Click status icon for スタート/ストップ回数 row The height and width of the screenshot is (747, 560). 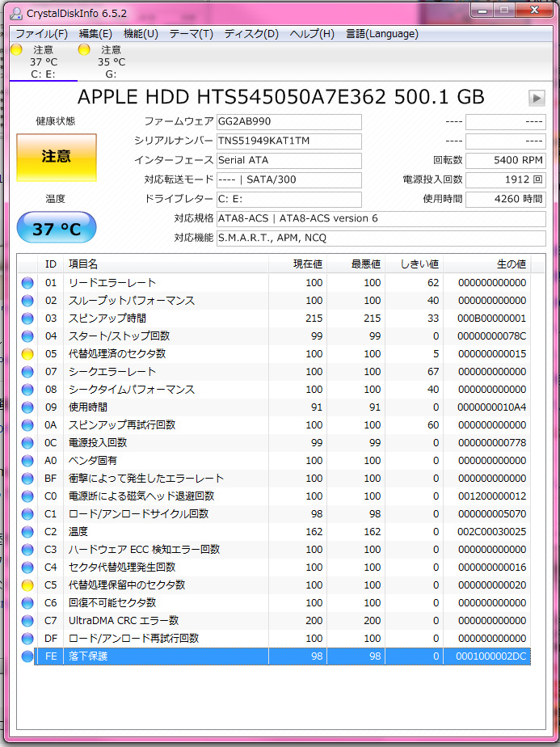27,336
